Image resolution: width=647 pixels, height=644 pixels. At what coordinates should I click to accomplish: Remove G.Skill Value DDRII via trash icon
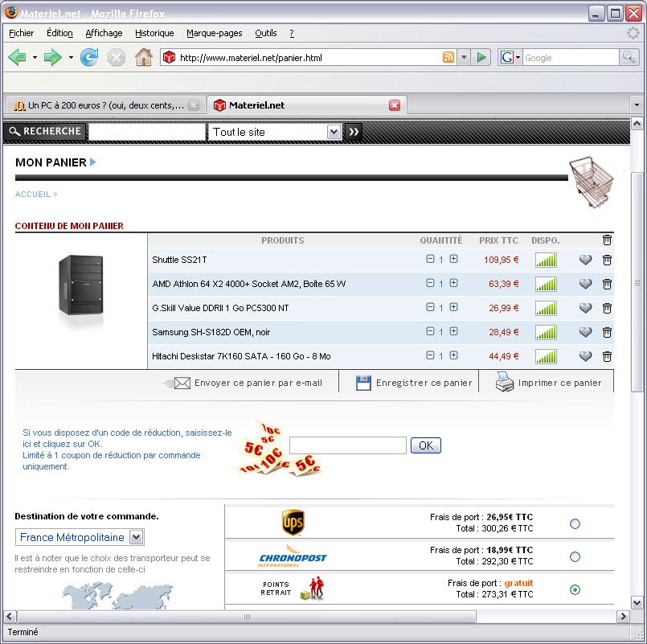click(607, 308)
